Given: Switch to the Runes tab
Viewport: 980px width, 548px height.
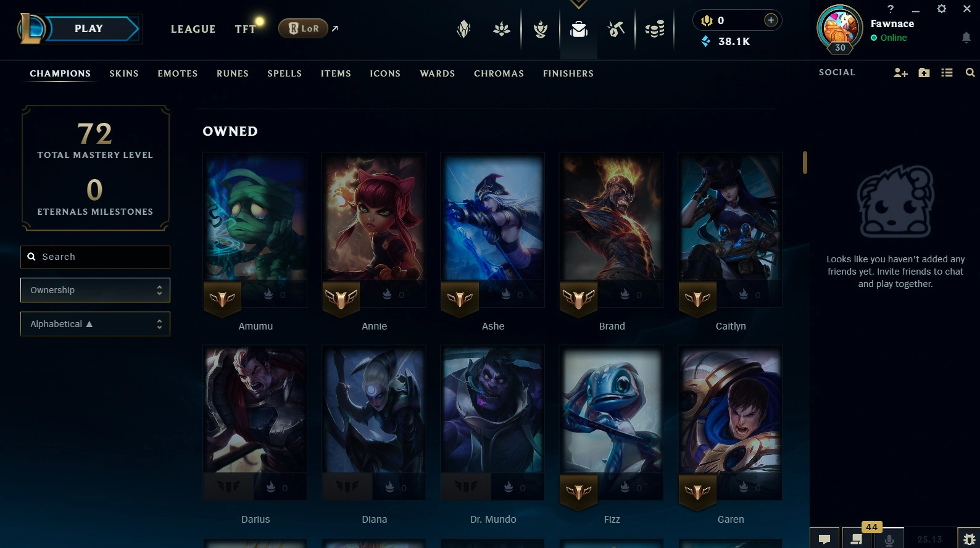Looking at the screenshot, I should [233, 73].
